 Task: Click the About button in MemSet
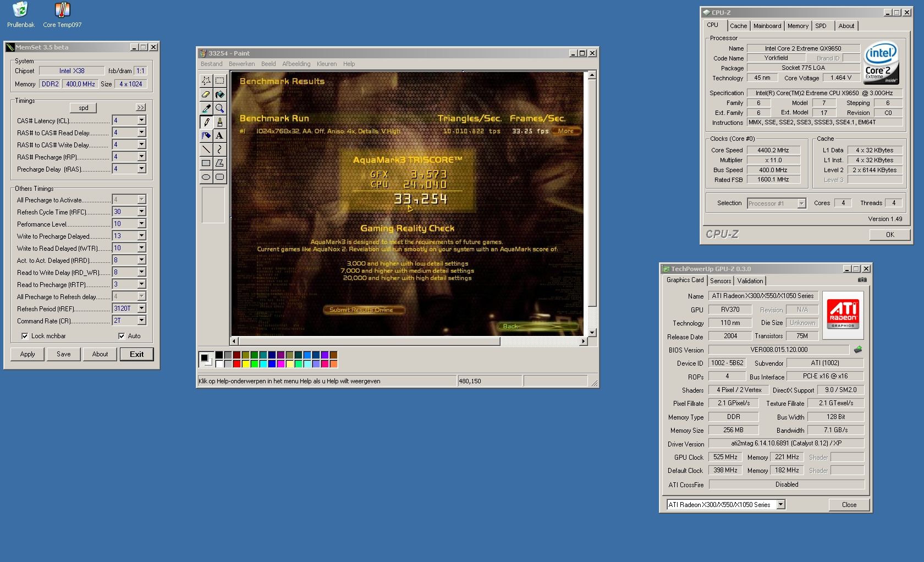[x=100, y=354]
